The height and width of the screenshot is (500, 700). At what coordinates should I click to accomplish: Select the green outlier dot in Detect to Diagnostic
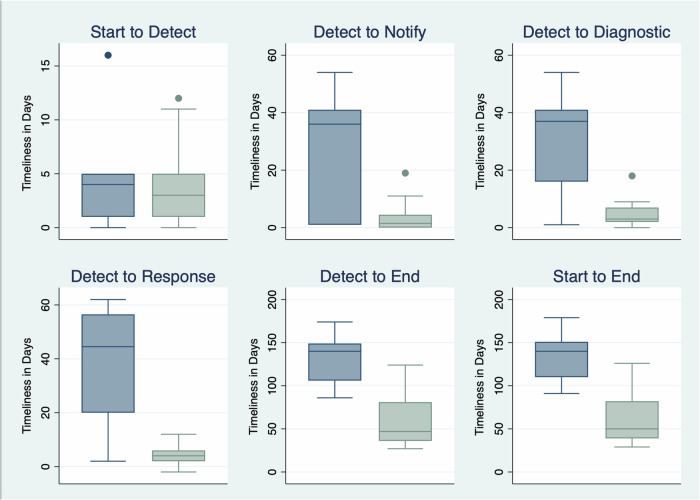pyautogui.click(x=632, y=176)
